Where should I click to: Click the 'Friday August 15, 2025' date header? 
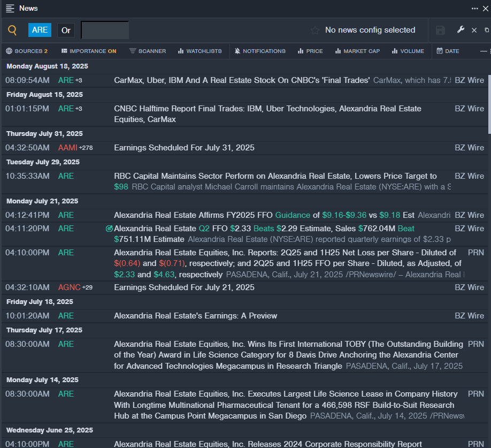point(45,95)
